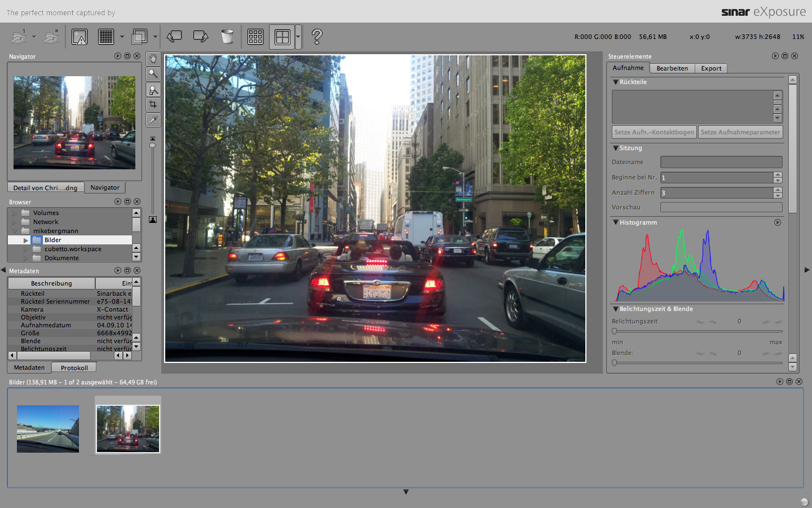The width and height of the screenshot is (812, 508).
Task: Rotate image left using toolbar icon
Action: click(174, 37)
